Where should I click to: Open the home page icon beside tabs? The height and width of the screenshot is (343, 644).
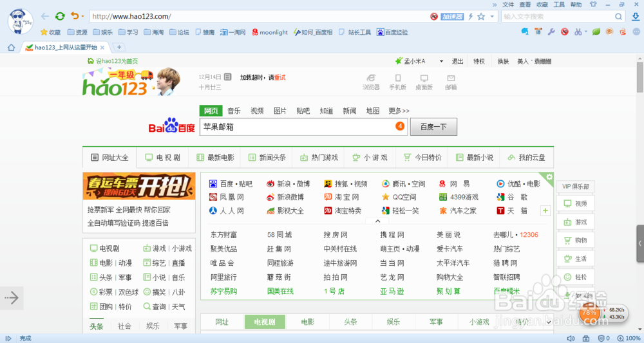(x=12, y=47)
